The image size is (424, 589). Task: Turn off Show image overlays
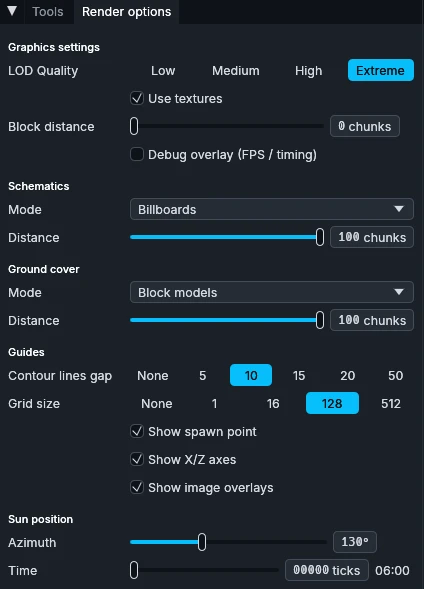click(x=137, y=487)
